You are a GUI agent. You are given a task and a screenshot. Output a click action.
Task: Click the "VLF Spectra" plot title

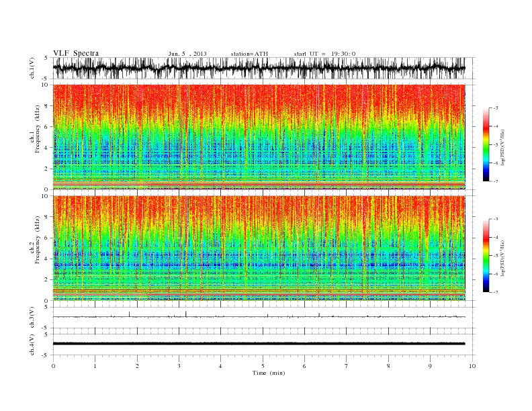(76, 53)
